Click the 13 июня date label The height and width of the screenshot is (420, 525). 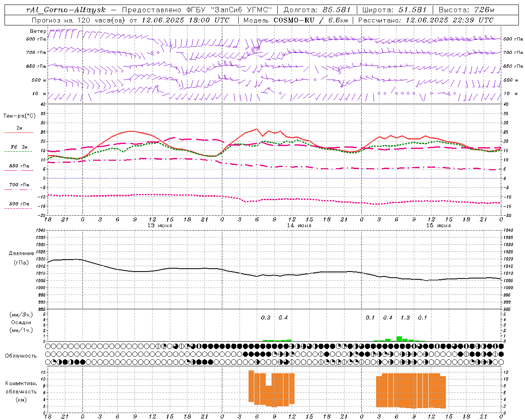(x=160, y=226)
